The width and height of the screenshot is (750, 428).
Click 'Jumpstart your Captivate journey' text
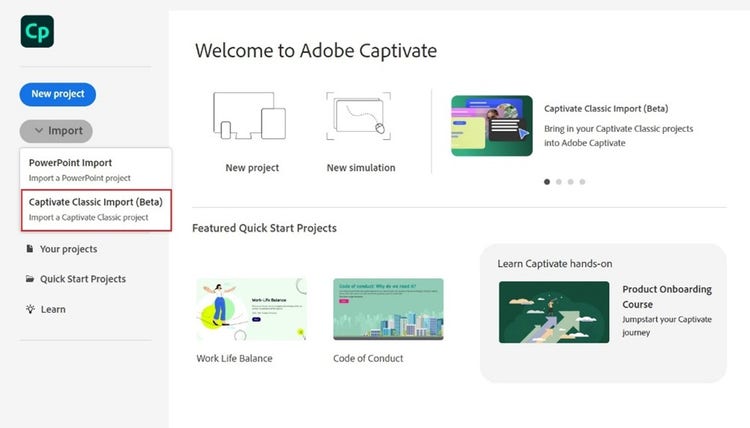pos(667,326)
